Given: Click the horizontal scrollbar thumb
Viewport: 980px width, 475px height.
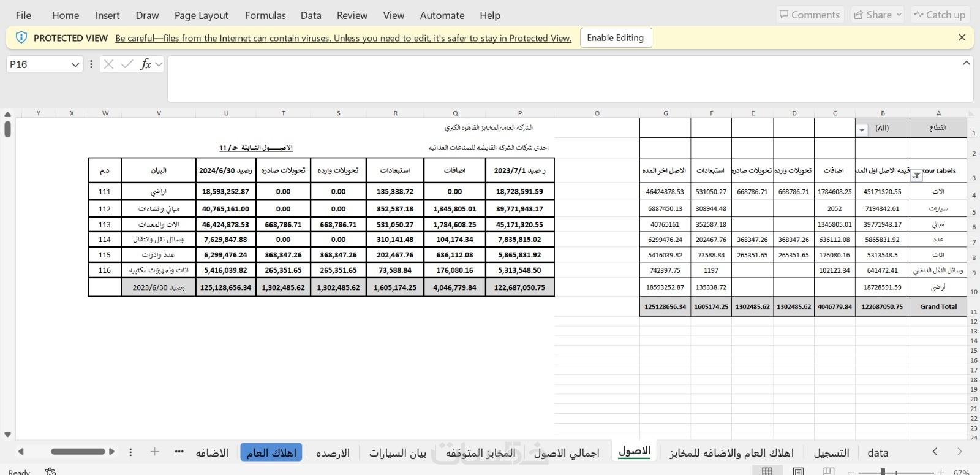Looking at the screenshot, I should coord(78,452).
